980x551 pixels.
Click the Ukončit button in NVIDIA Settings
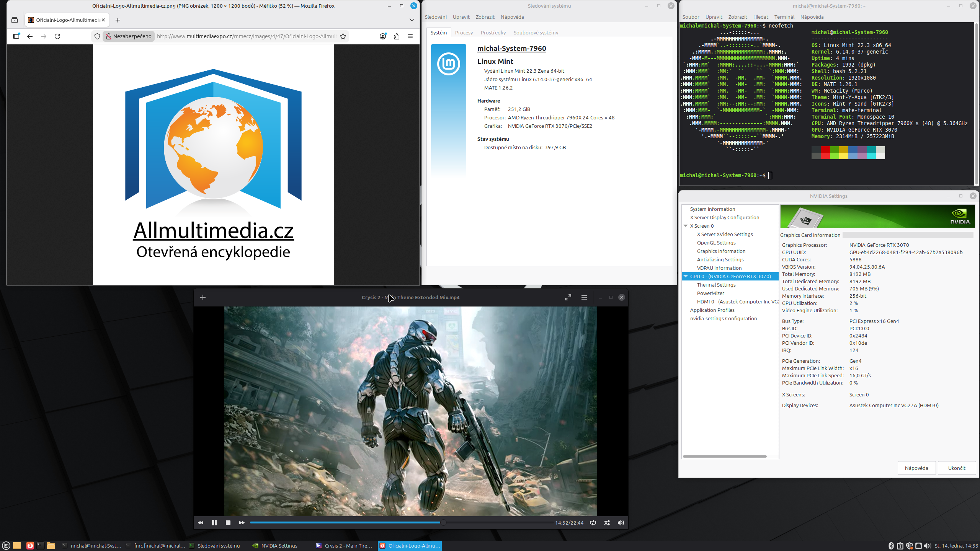tap(956, 468)
